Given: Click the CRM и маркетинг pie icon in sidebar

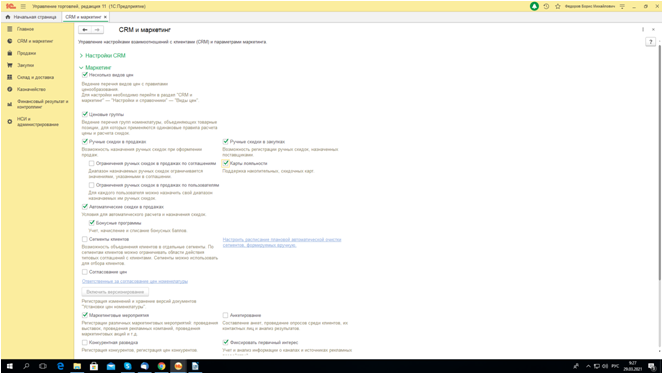Looking at the screenshot, I should [10, 41].
